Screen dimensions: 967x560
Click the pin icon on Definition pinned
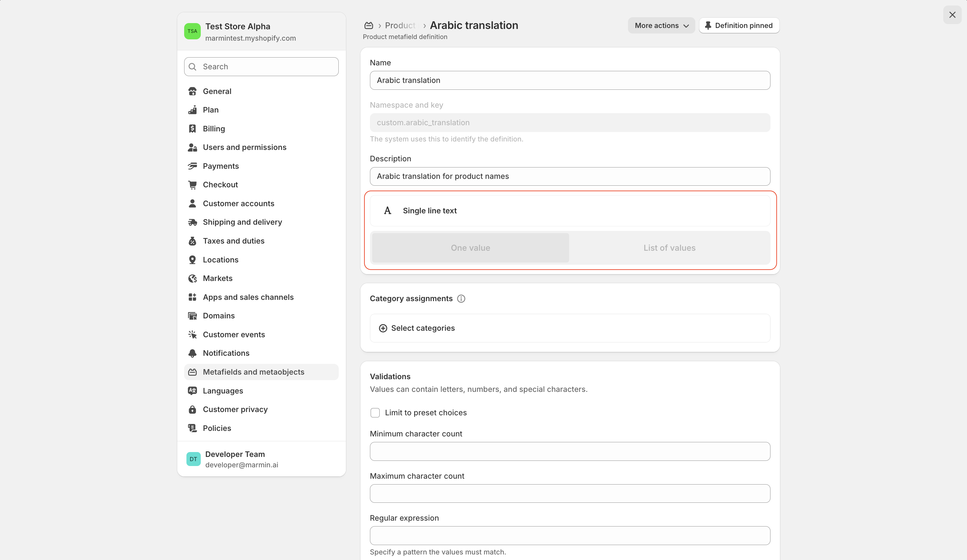(708, 25)
